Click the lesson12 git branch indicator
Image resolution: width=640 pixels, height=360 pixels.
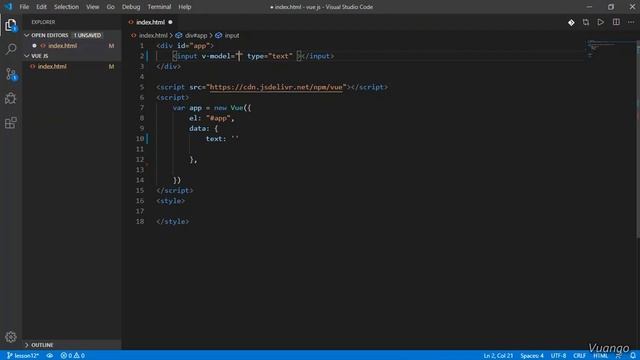click(23, 356)
